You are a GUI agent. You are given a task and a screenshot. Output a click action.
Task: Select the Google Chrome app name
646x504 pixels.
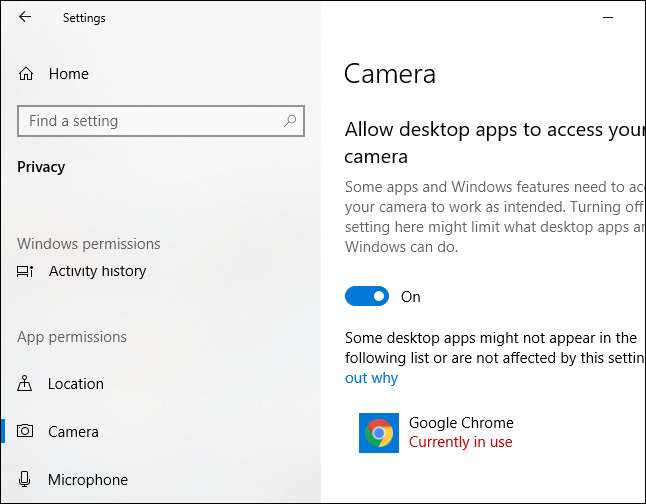point(461,423)
